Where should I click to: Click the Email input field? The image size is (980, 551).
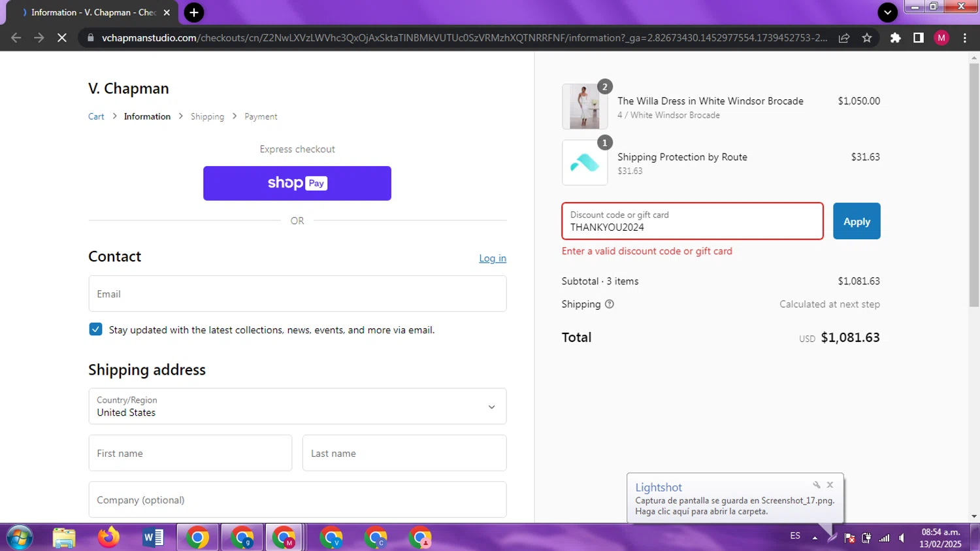297,293
